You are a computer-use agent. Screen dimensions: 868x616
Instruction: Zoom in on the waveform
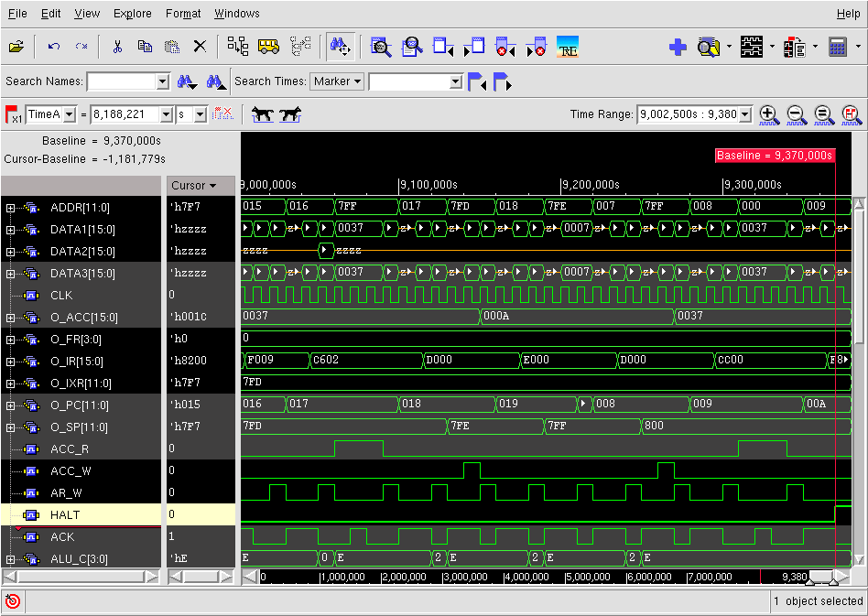[769, 114]
